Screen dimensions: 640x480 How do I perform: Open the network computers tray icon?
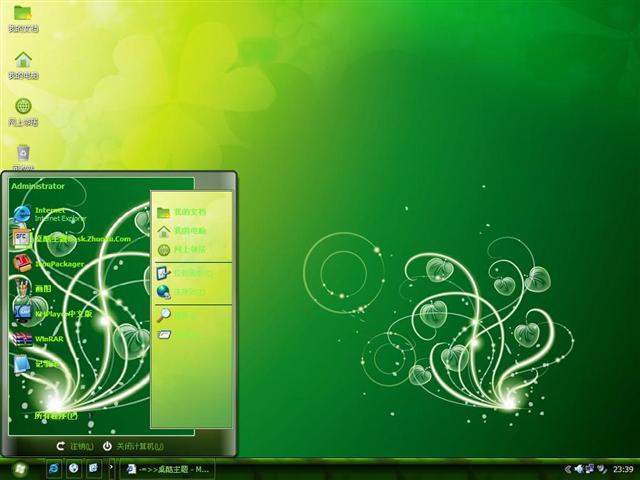coord(590,469)
